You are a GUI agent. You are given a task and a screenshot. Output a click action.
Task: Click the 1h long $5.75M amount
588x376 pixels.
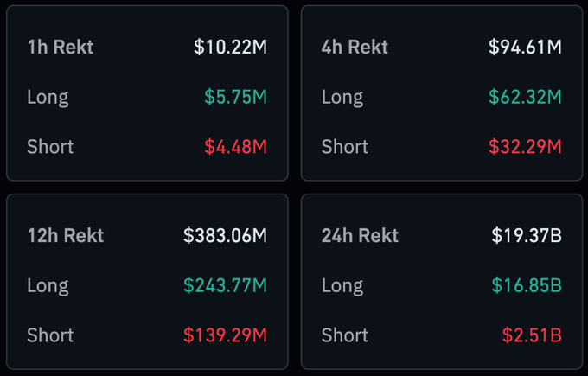coord(235,97)
